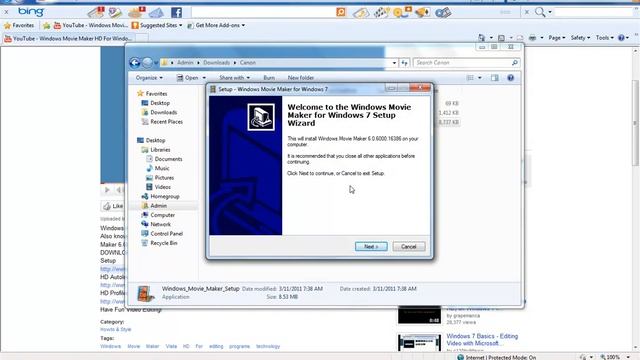Open the Organize menu in Explorer

click(149, 78)
